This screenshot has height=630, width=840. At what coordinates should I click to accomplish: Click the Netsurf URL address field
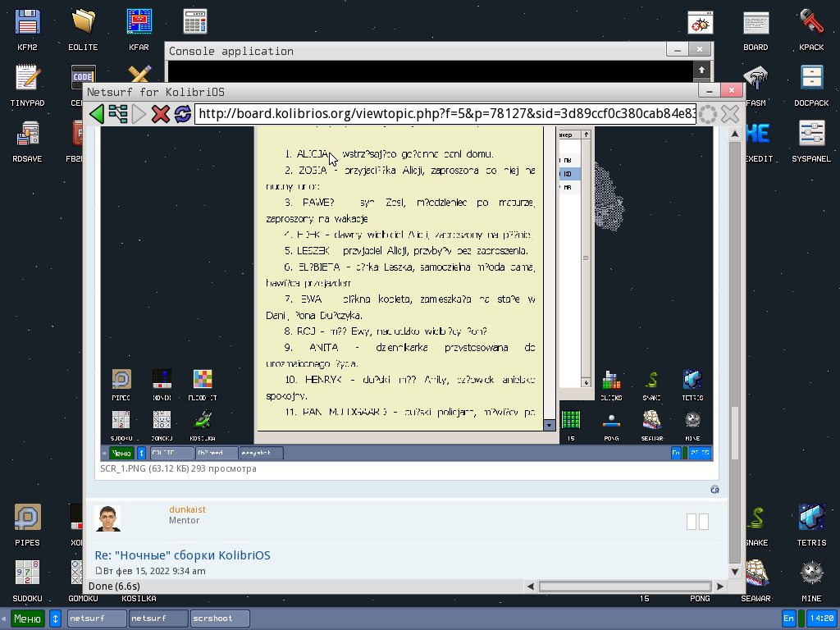445,114
